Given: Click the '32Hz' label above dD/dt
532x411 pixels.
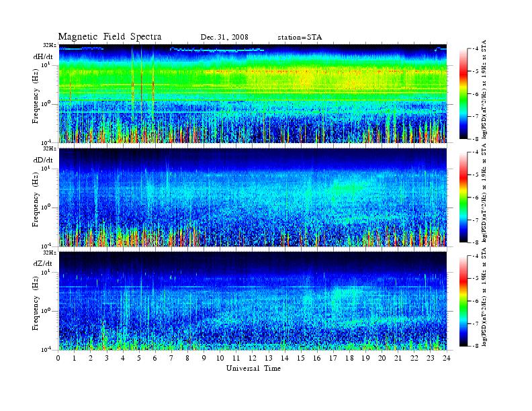Looking at the screenshot, I should click(x=50, y=148).
